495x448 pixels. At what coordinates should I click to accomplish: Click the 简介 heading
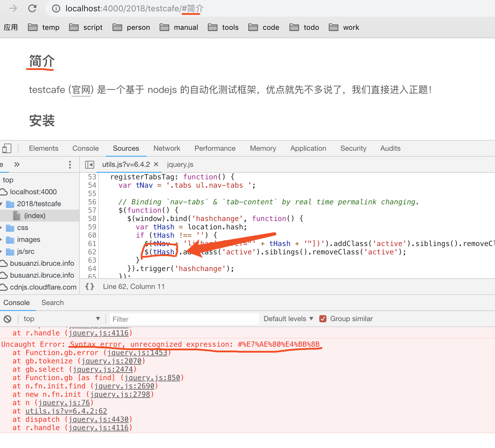(42, 61)
